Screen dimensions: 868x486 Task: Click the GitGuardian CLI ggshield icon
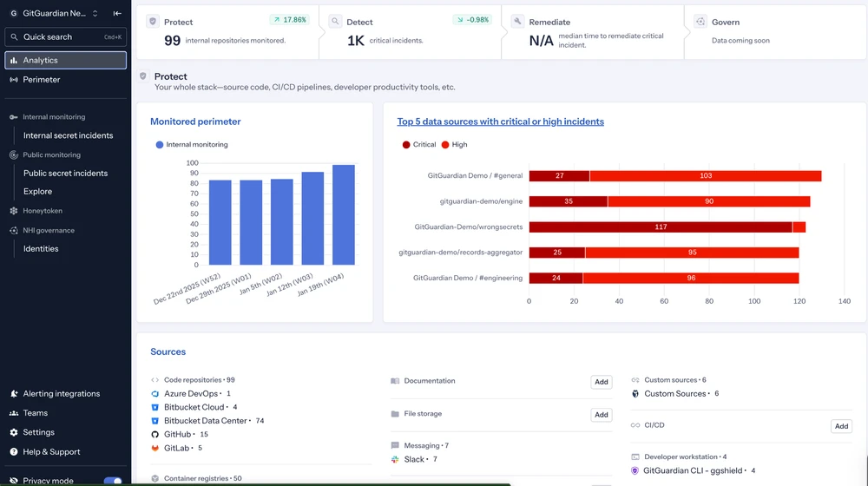(x=635, y=470)
